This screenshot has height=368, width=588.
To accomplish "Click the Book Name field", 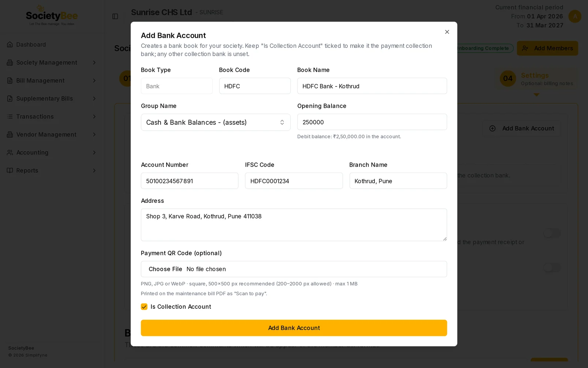I will tap(372, 86).
